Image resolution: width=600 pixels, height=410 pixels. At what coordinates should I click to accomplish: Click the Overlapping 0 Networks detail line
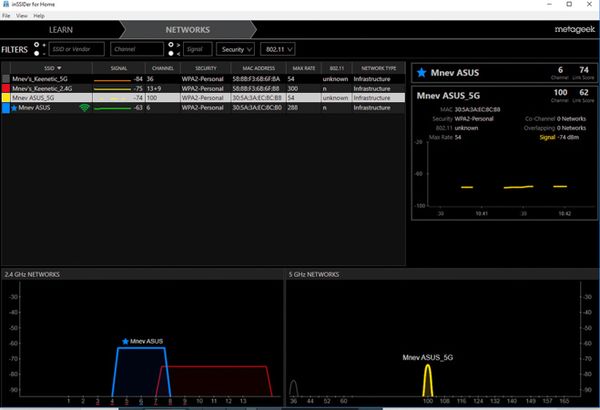(x=555, y=128)
